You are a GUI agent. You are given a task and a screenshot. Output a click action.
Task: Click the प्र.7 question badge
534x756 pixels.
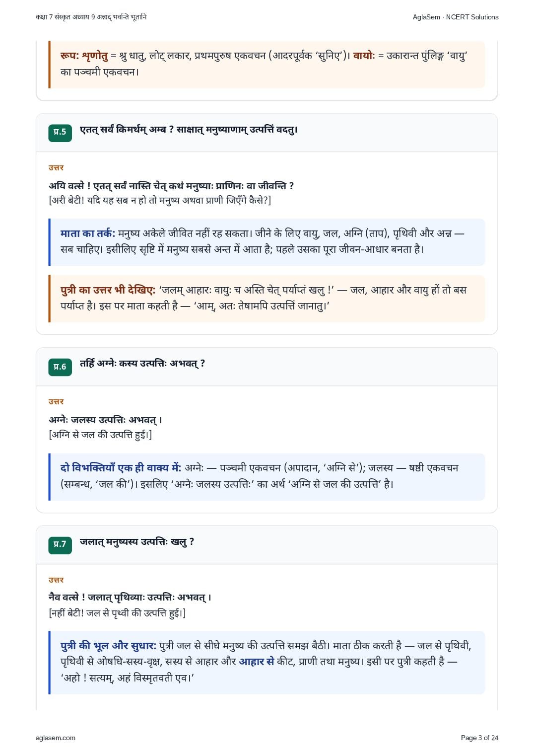pyautogui.click(x=60, y=544)
